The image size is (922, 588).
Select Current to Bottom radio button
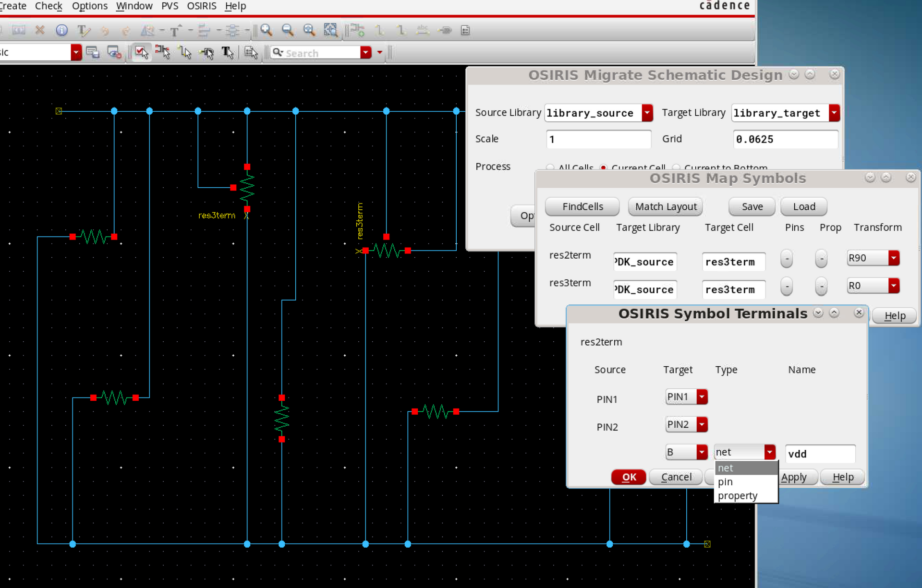pos(677,167)
